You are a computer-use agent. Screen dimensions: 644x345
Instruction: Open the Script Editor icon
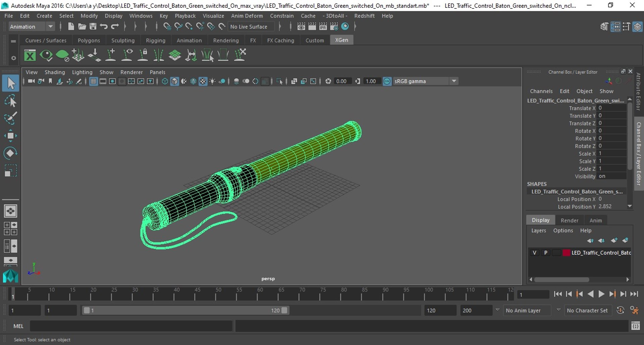click(636, 326)
